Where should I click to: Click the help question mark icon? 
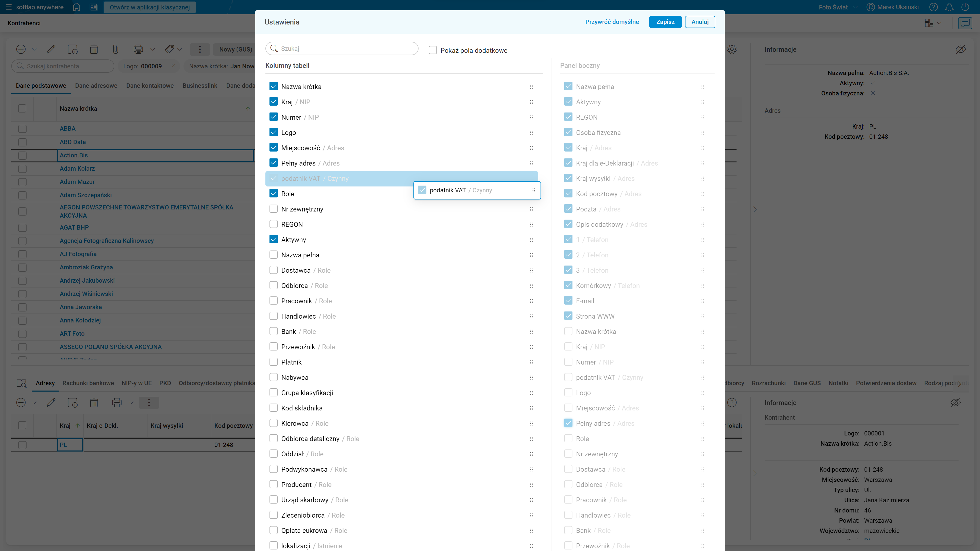tap(933, 7)
